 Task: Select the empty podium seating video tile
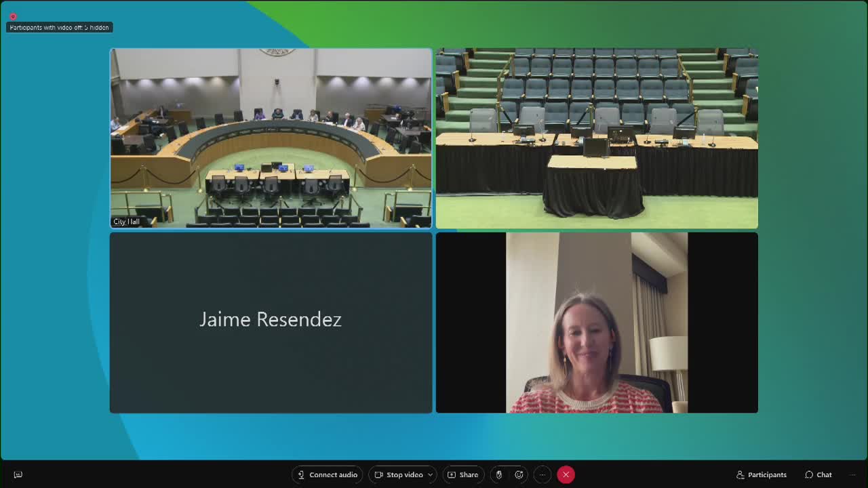coord(596,138)
